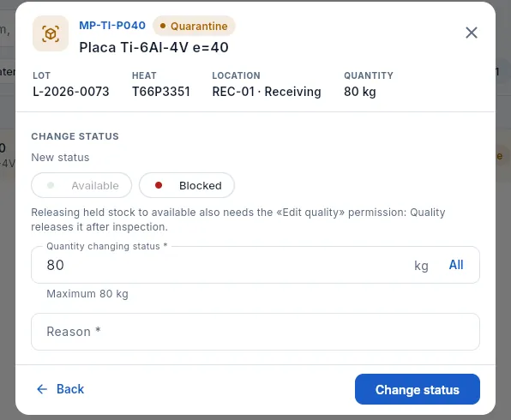
Task: Select the Blocked status option
Action: (187, 185)
